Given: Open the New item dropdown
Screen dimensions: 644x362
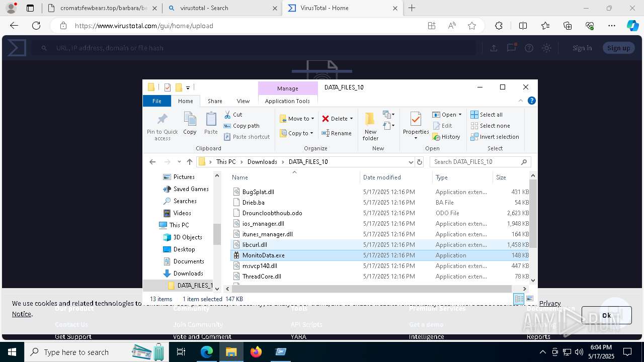Looking at the screenshot, I should [388, 115].
